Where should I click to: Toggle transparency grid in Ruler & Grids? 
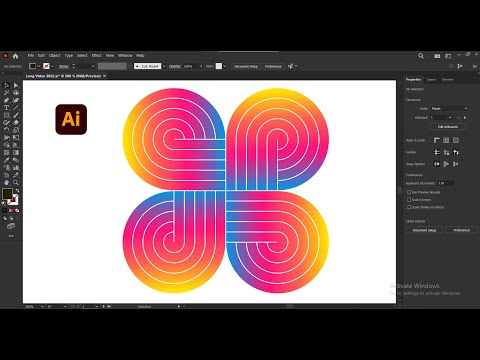click(456, 140)
